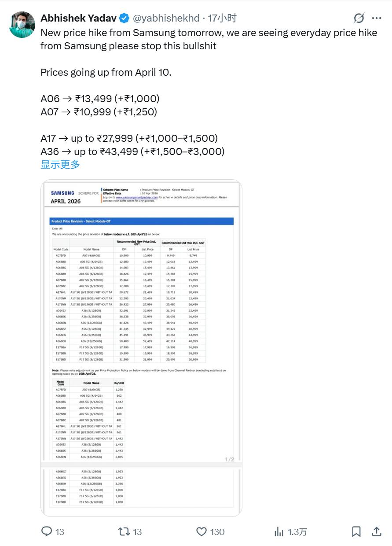This screenshot has width=392, height=546.
Task: Click the tweet text about A06 price
Action: click(100, 99)
